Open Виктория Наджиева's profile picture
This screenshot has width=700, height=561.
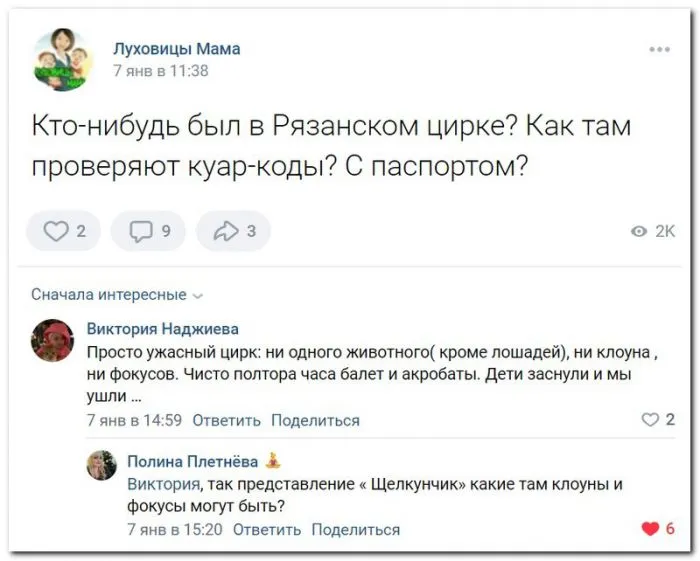53,340
